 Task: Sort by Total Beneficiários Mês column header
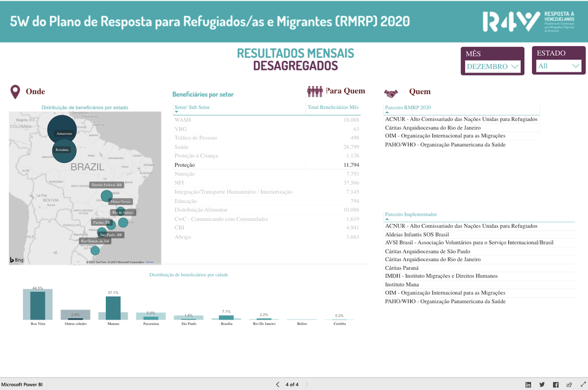(333, 108)
